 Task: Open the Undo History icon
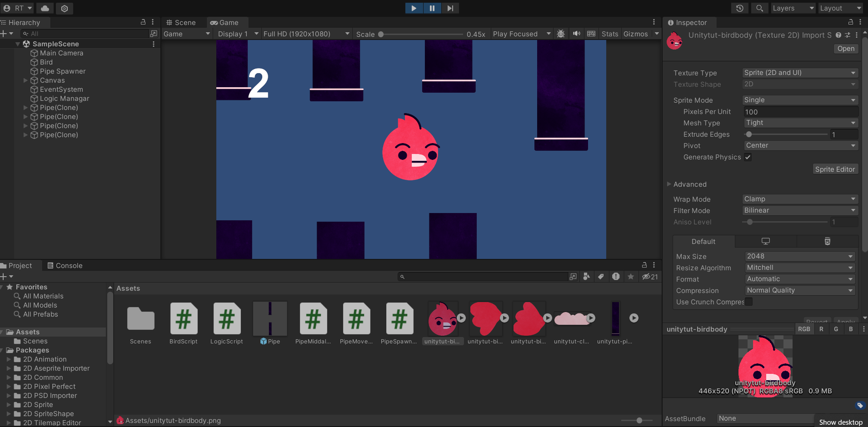[x=740, y=8]
